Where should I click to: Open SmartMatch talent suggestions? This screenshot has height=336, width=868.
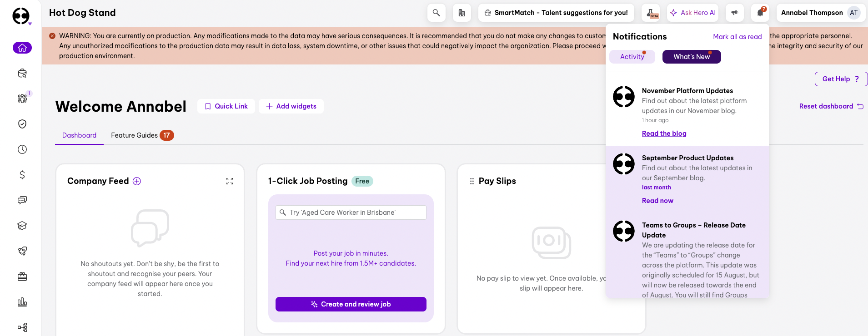[x=556, y=13]
